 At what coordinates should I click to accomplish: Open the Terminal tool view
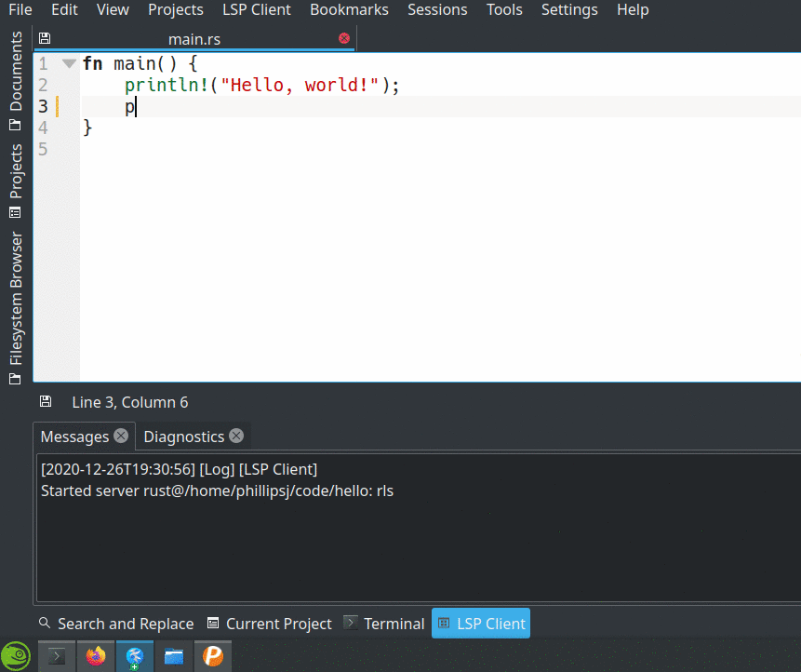point(384,624)
